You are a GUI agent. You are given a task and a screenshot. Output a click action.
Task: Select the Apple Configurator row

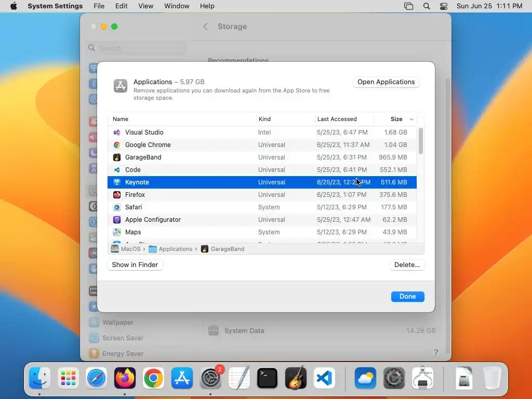click(x=262, y=220)
